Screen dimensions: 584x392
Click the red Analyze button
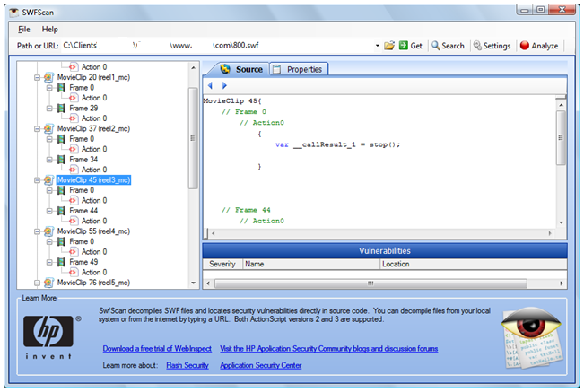pyautogui.click(x=539, y=46)
